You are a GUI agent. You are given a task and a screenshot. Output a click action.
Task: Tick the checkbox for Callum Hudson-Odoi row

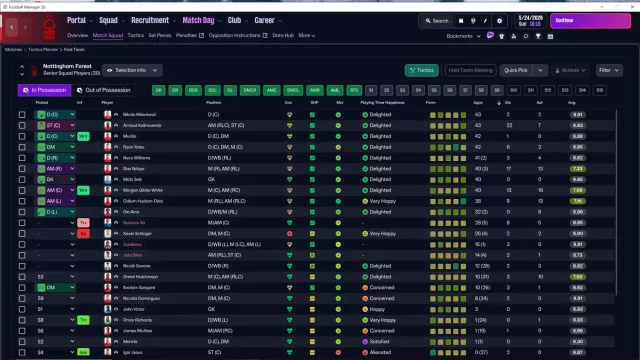[x=22, y=201]
